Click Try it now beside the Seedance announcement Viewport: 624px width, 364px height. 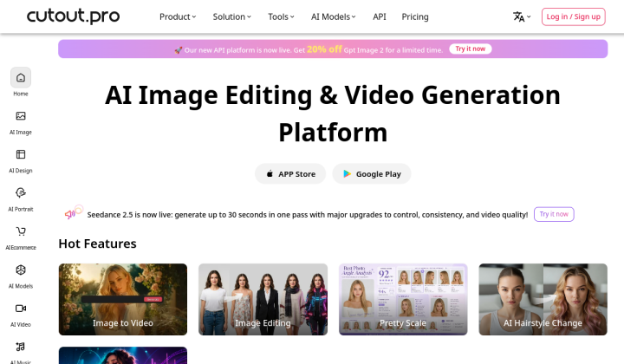(x=554, y=214)
